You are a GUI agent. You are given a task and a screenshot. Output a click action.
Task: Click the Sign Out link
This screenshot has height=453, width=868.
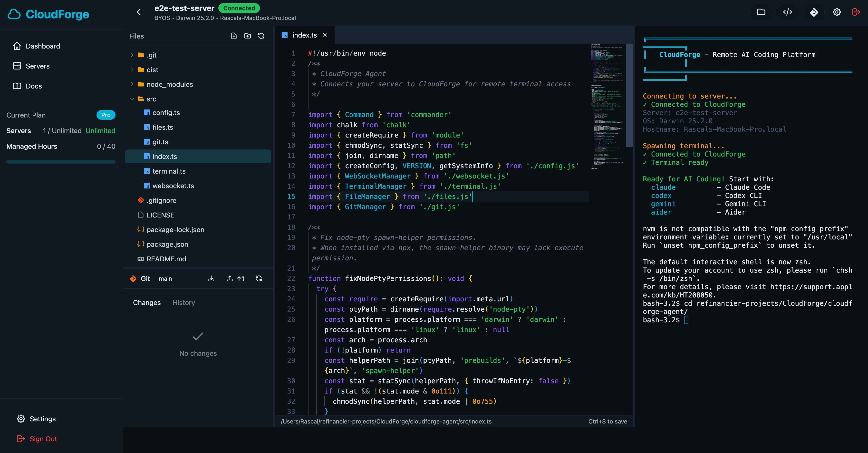point(43,439)
